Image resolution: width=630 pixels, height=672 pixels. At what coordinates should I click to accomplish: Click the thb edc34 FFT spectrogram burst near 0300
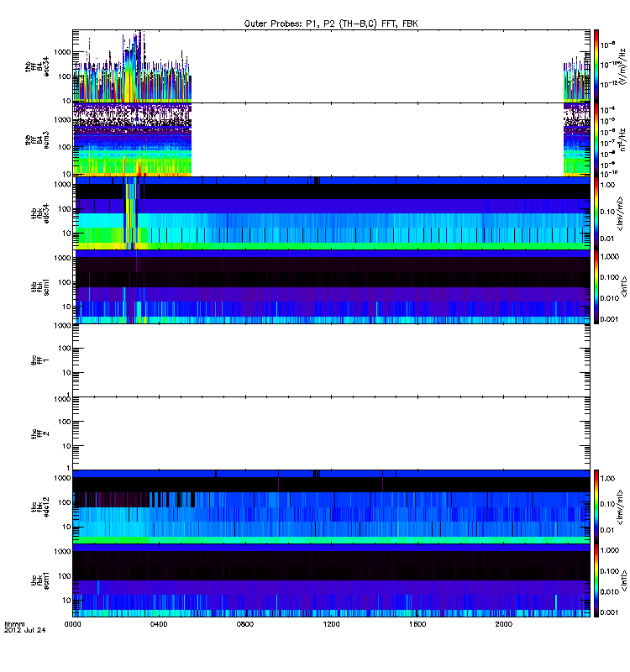pos(135,66)
